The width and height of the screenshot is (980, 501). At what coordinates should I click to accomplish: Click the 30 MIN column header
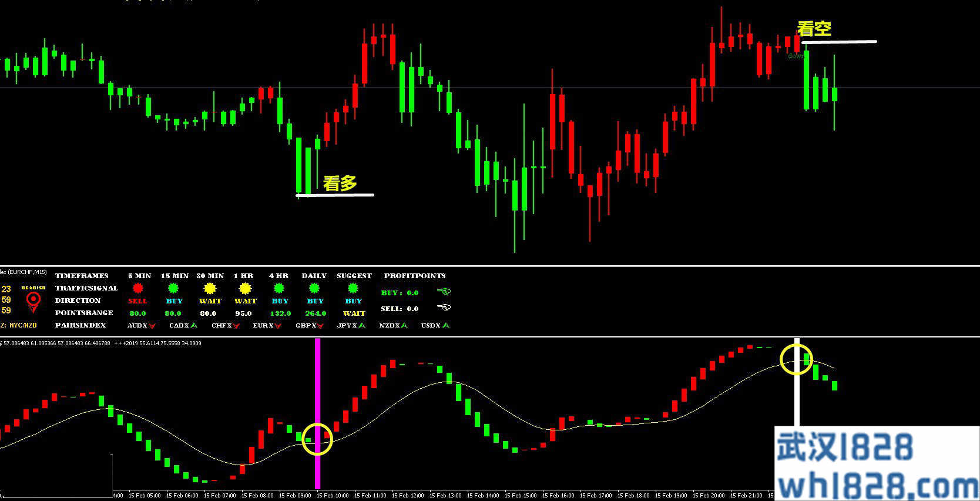pyautogui.click(x=210, y=276)
